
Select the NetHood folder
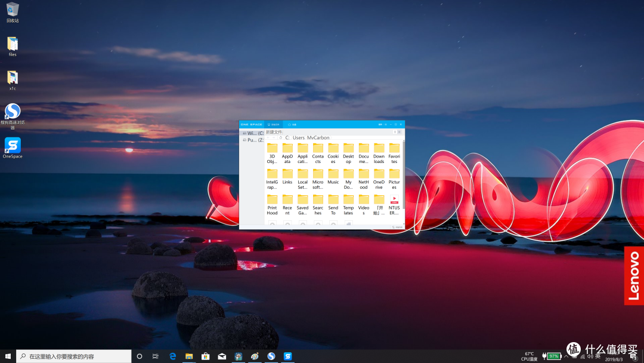[x=364, y=179]
